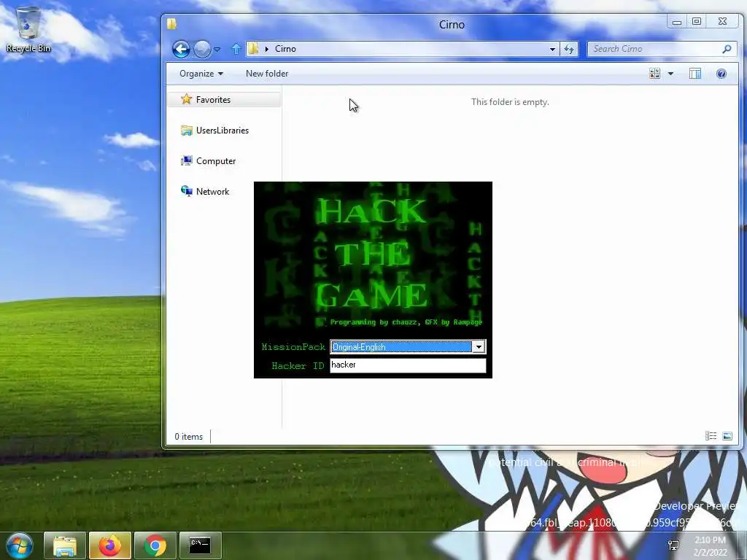The height and width of the screenshot is (560, 747).
Task: Minimize the Cirno window
Action: point(676,21)
